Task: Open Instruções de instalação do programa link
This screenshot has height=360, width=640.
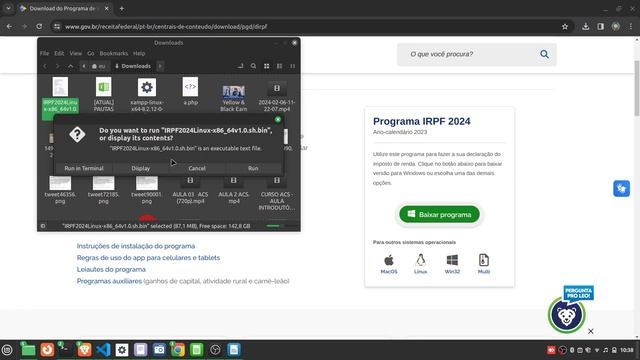Action: pyautogui.click(x=136, y=246)
